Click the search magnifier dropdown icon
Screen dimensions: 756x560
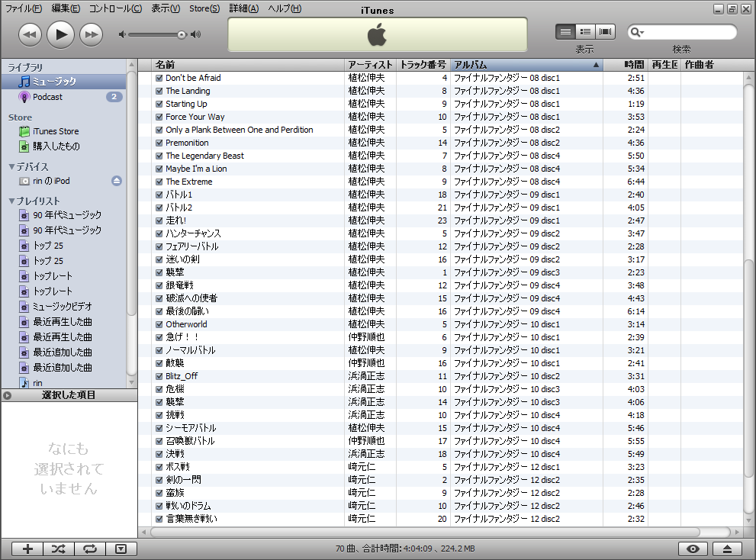637,32
